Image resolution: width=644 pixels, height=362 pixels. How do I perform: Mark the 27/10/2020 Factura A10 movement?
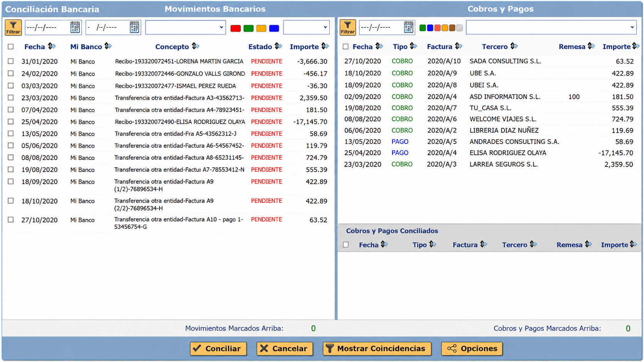11,220
